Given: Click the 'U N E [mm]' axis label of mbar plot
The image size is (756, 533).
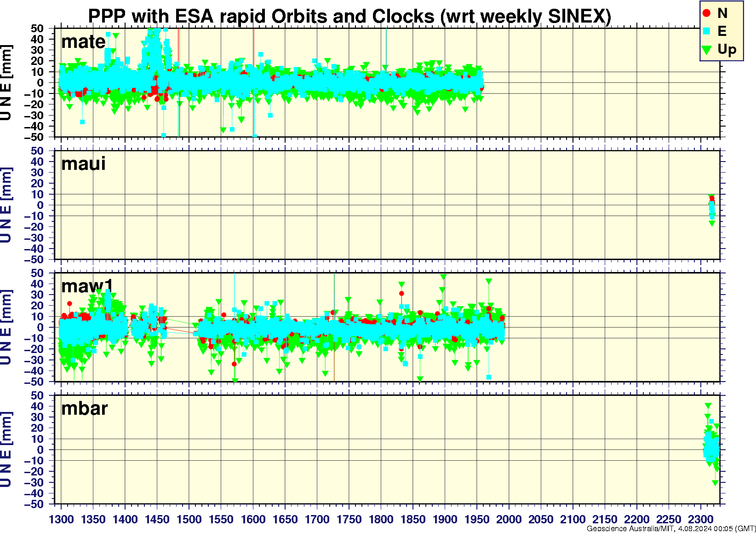Looking at the screenshot, I should point(6,450).
